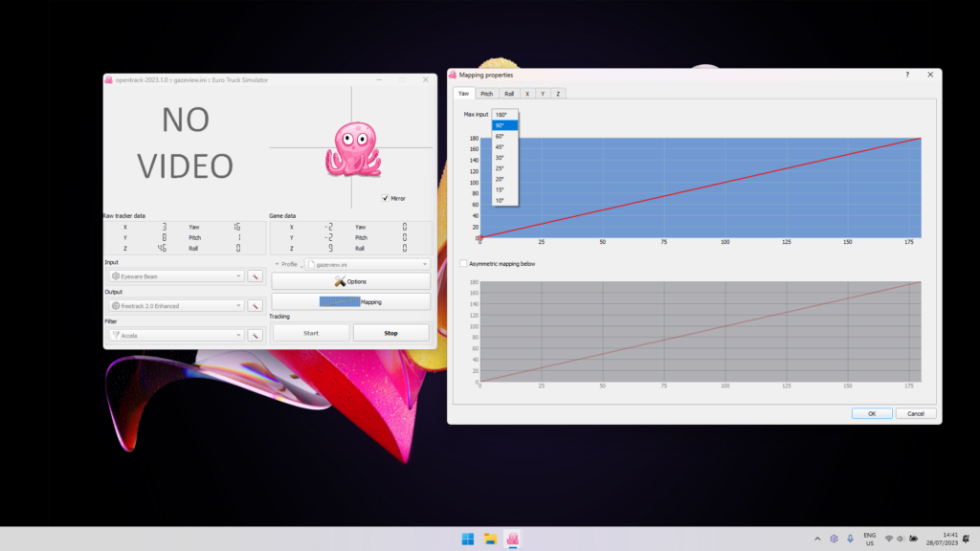Open File Explorer from the taskbar
980x551 pixels.
pos(490,539)
